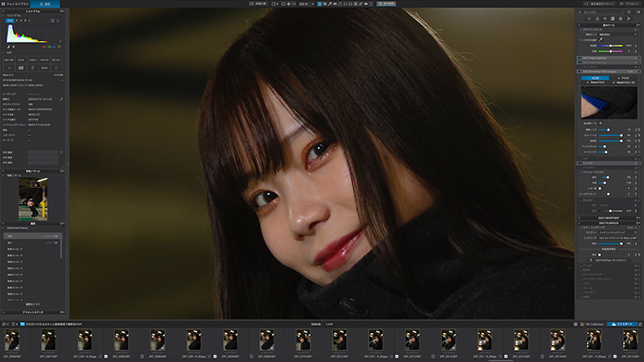The height and width of the screenshot is (362, 644).
Task: Activate the denoising loupe placement tool
Action: click(601, 123)
